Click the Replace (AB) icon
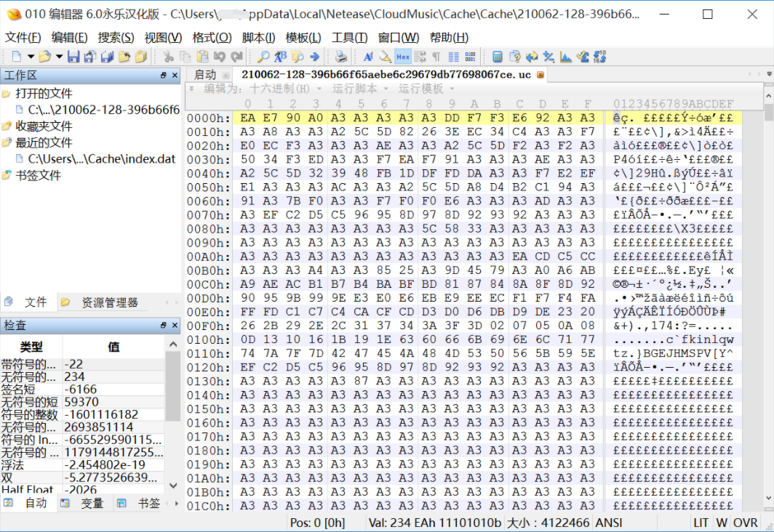 coord(280,57)
